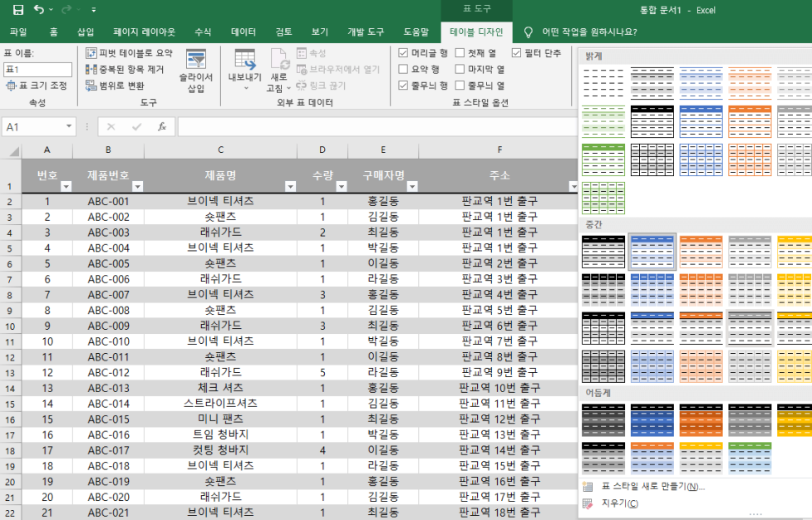The height and width of the screenshot is (520, 812).
Task: Open Customize Quick Access Toolbar arrow
Action: (x=94, y=10)
